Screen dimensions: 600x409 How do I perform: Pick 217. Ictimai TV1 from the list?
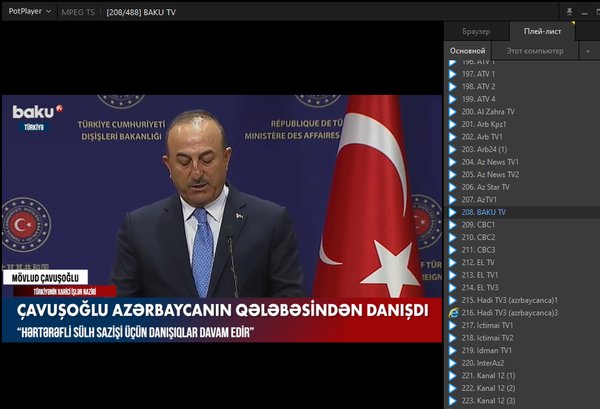(488, 325)
